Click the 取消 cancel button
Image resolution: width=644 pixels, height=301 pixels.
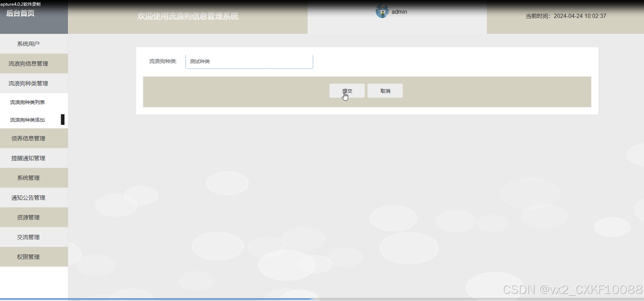385,91
